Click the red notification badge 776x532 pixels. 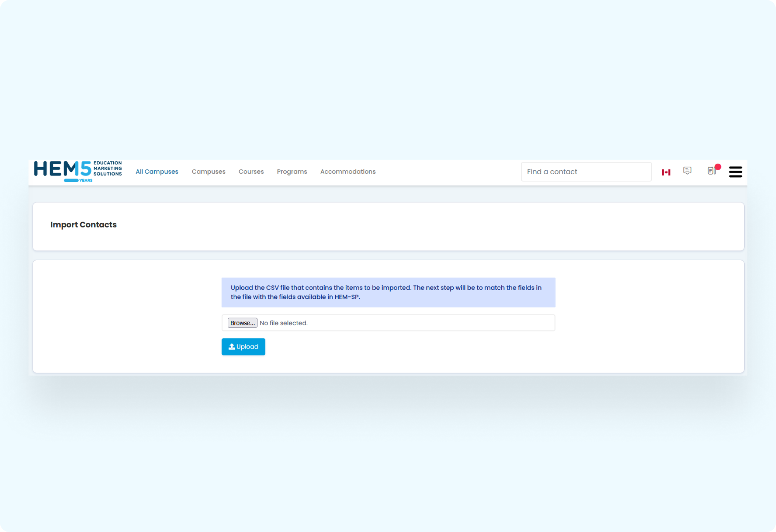[x=718, y=167]
